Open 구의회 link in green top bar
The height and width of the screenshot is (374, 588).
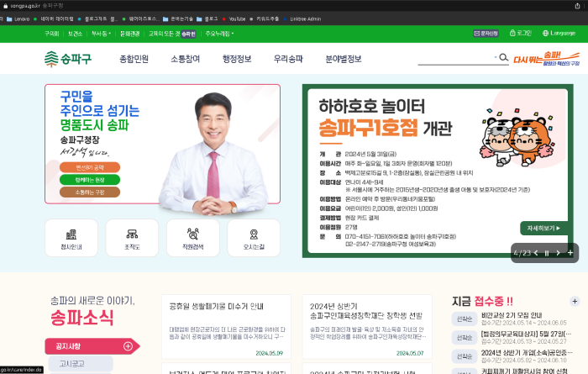pos(52,34)
